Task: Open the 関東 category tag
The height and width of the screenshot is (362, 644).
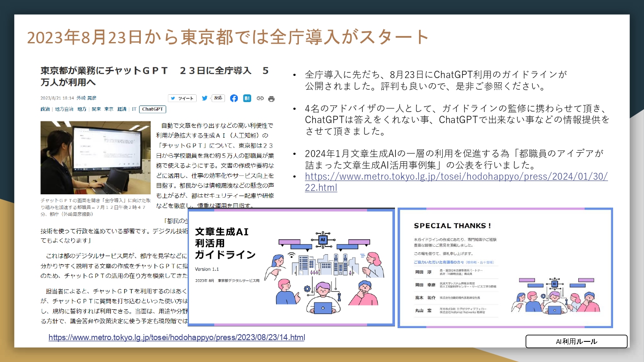Action: click(x=96, y=109)
